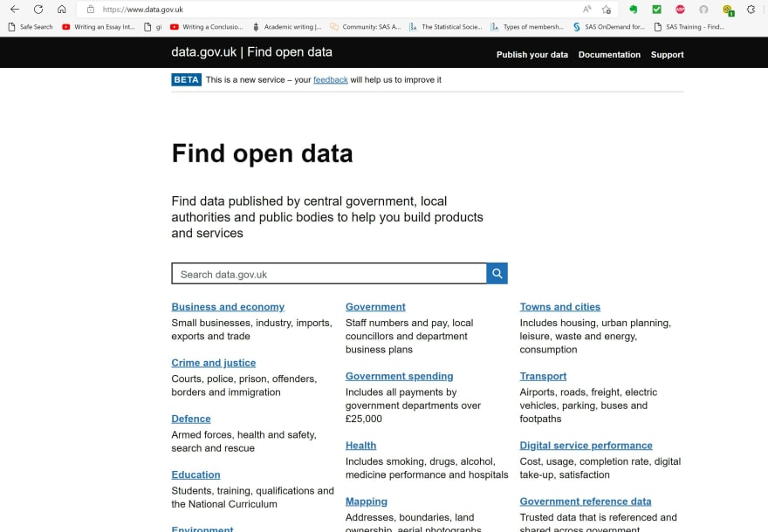This screenshot has height=532, width=768.
Task: Open the grey GitHub-style extension icon
Action: click(x=703, y=10)
